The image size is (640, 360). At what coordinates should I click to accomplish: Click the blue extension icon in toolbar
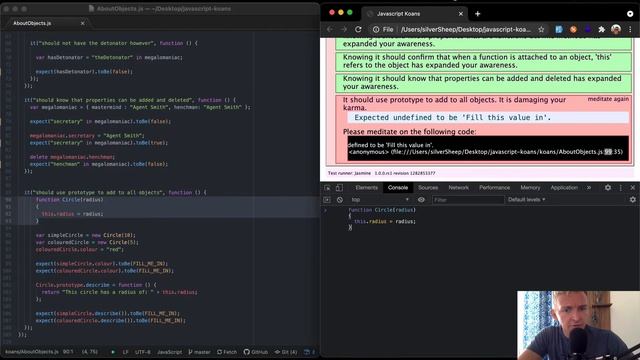pos(559,29)
